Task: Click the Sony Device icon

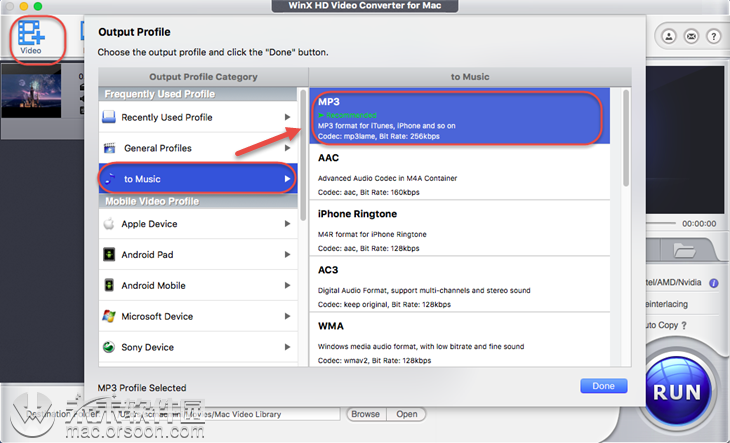Action: [x=109, y=347]
